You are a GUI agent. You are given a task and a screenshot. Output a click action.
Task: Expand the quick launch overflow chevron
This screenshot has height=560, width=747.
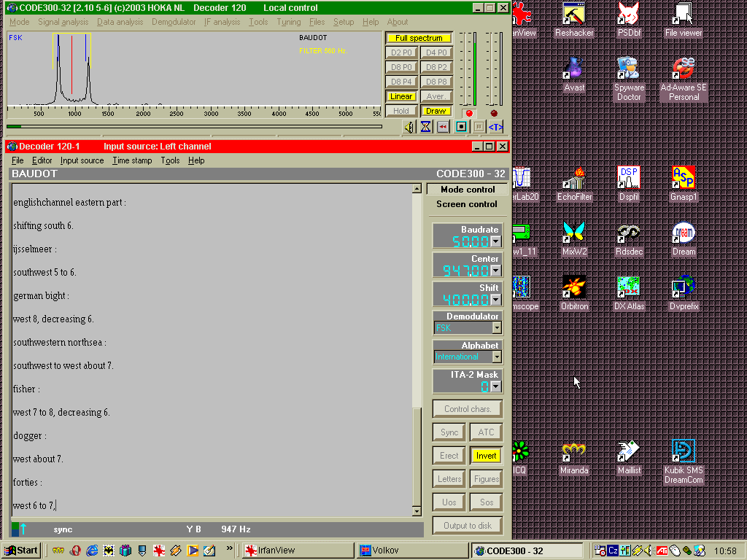229,548
